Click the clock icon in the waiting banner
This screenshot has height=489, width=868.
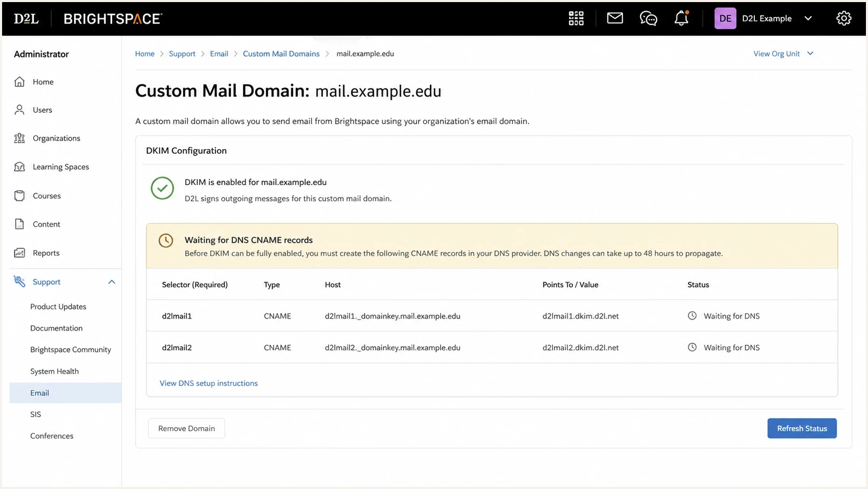tap(166, 241)
